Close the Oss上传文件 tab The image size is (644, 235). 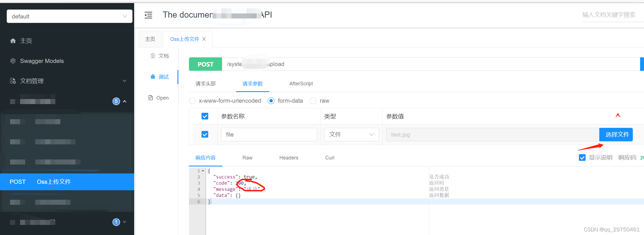point(204,39)
